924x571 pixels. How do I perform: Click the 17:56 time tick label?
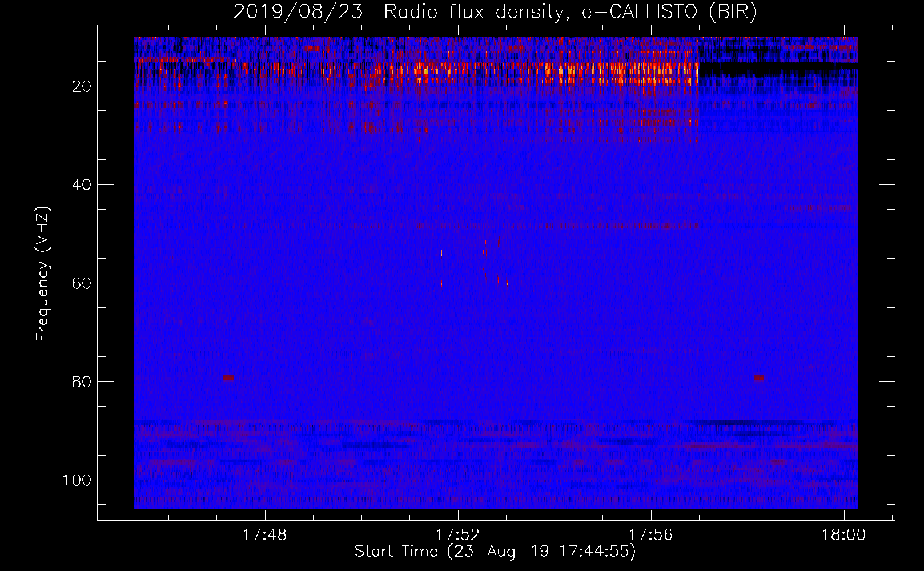coord(651,535)
